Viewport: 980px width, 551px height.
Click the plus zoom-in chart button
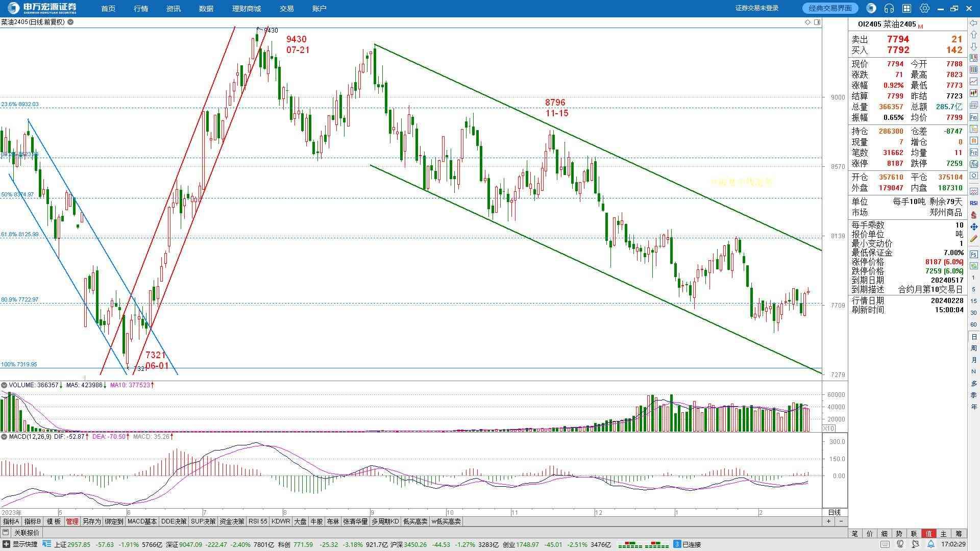click(828, 521)
